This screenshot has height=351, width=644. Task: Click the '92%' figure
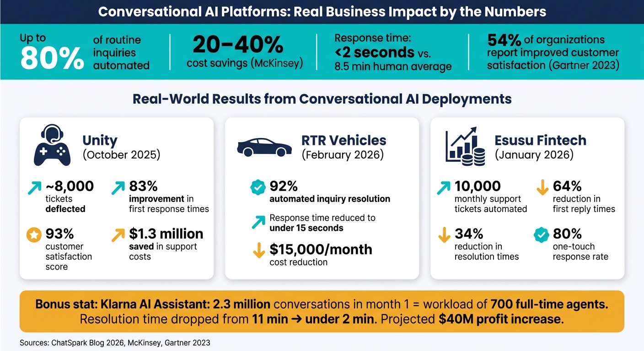284,186
